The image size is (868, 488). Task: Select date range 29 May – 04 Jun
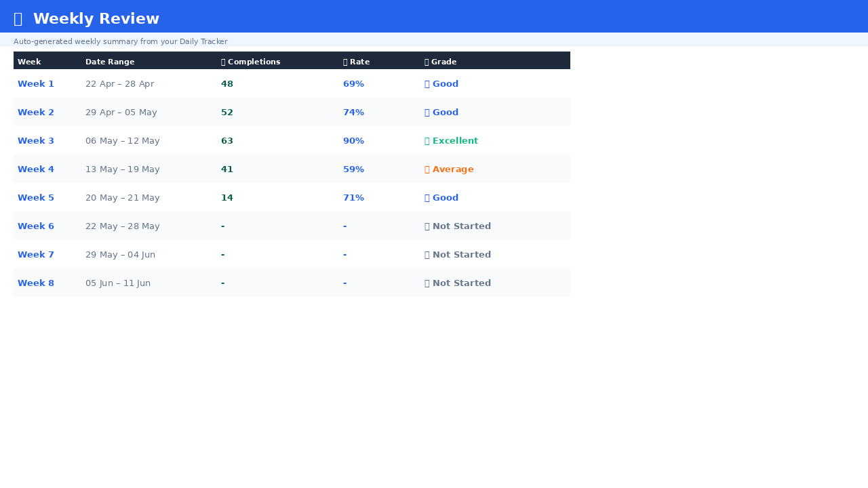pyautogui.click(x=121, y=255)
